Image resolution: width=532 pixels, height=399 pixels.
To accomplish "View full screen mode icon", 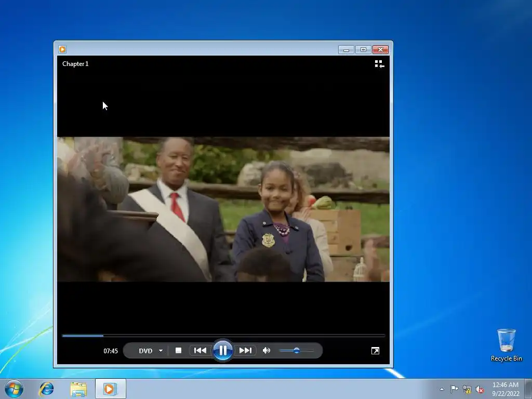I will [375, 351].
